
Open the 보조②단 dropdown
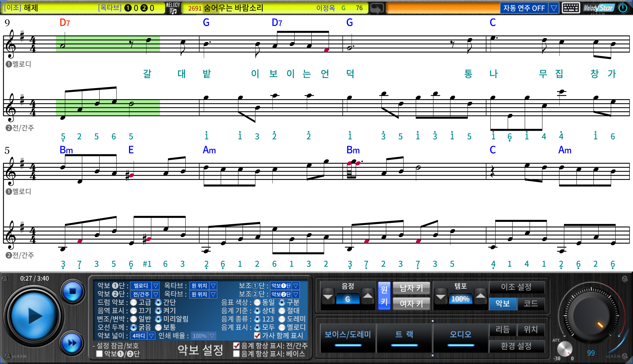point(296,294)
